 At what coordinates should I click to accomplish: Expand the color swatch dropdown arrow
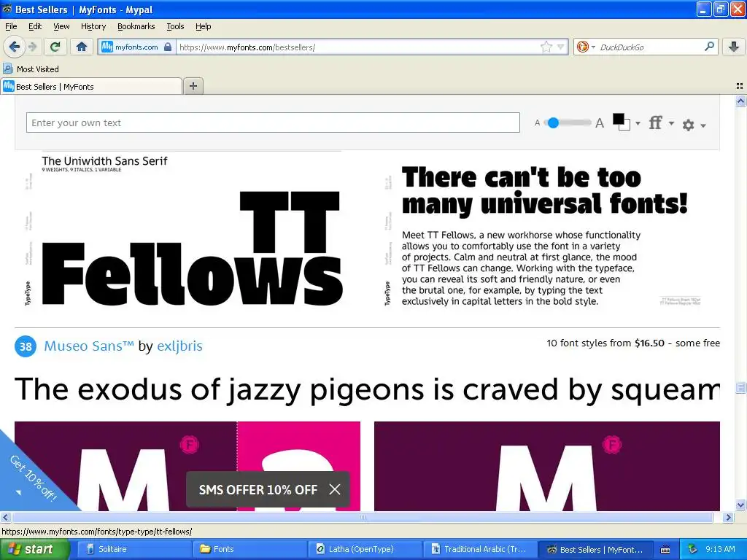click(638, 123)
